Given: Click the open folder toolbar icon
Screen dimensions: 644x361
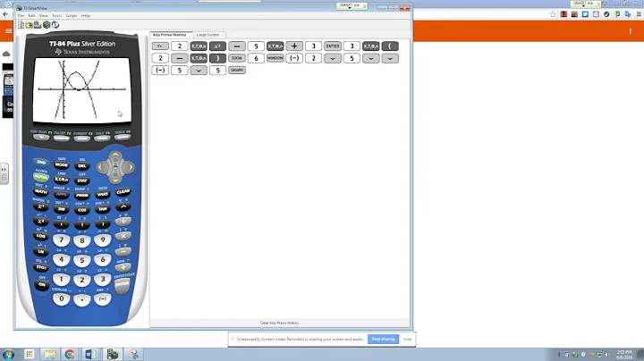Looking at the screenshot, I should 30,25.
